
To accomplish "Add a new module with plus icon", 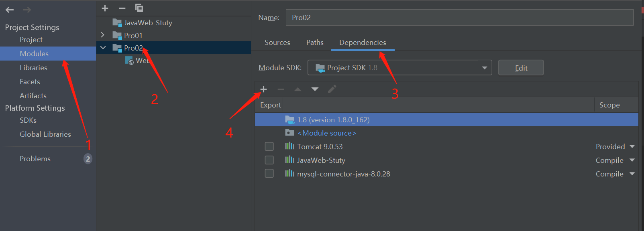I will [105, 8].
